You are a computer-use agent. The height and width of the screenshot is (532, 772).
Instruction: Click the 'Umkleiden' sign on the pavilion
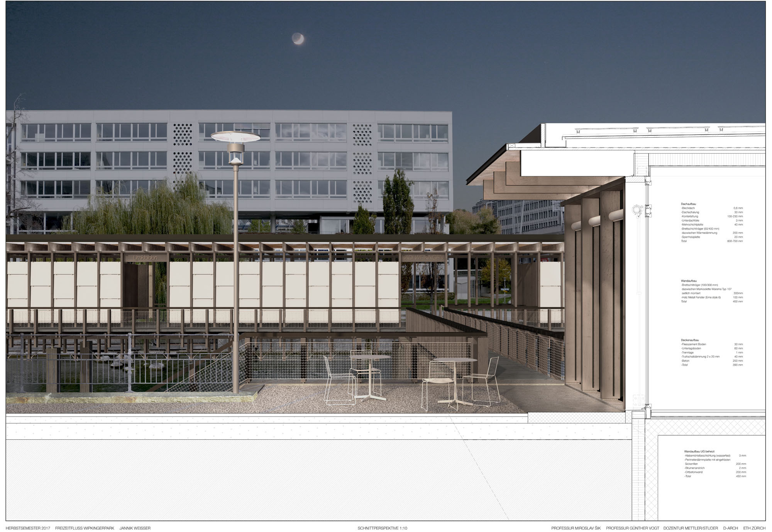145,257
